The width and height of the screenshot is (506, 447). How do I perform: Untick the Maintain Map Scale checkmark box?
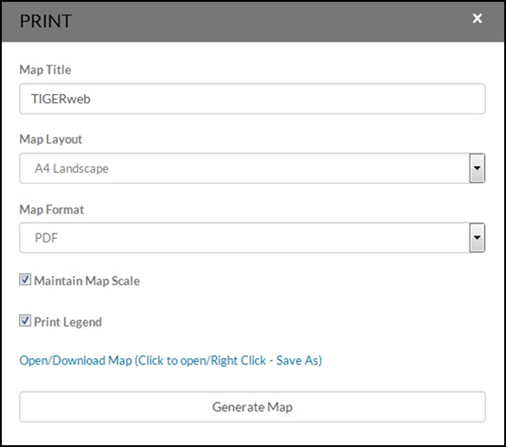click(x=25, y=280)
